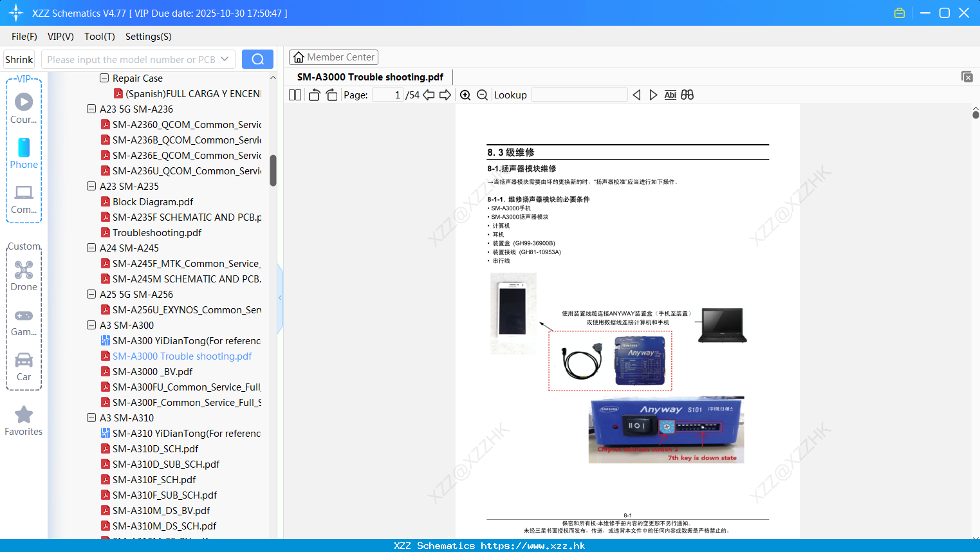Open SM-A310 YiDianTong reference file
Image resolution: width=980 pixels, height=552 pixels.
[x=187, y=433]
